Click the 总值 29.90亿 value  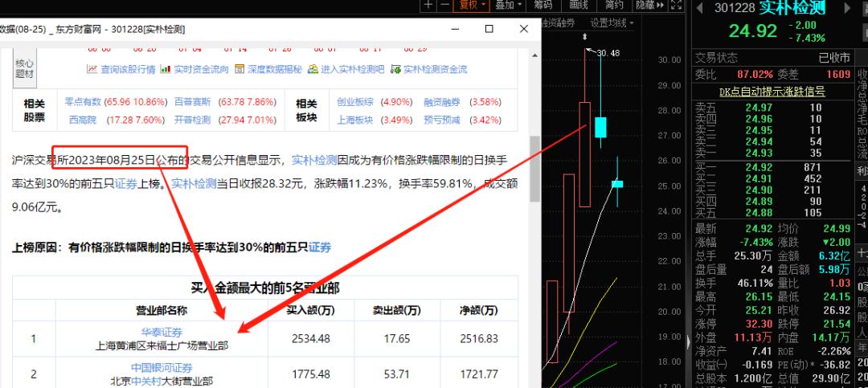pyautogui.click(x=830, y=378)
